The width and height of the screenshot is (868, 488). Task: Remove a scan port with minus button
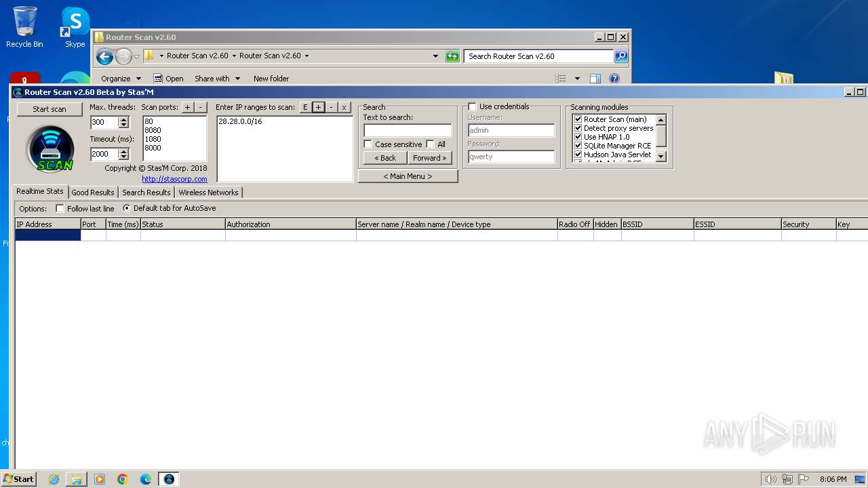200,107
